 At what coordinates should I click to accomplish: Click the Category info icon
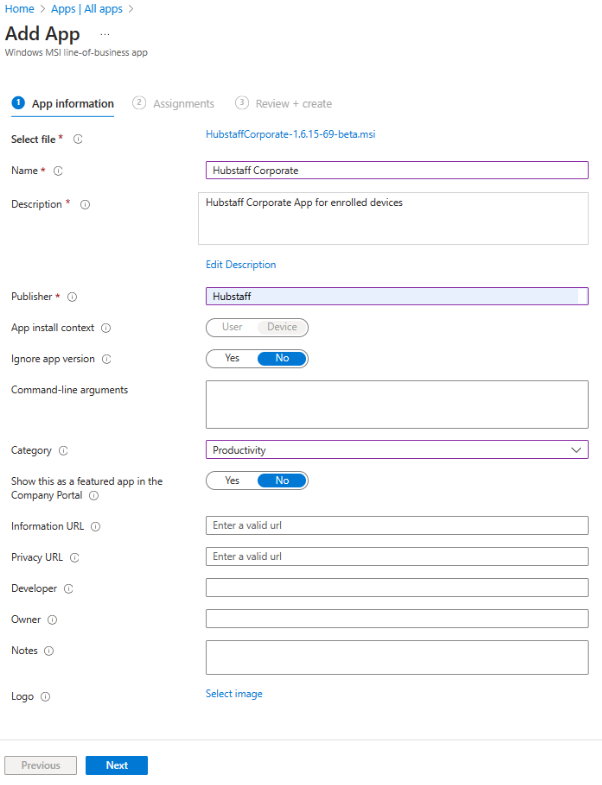click(63, 451)
